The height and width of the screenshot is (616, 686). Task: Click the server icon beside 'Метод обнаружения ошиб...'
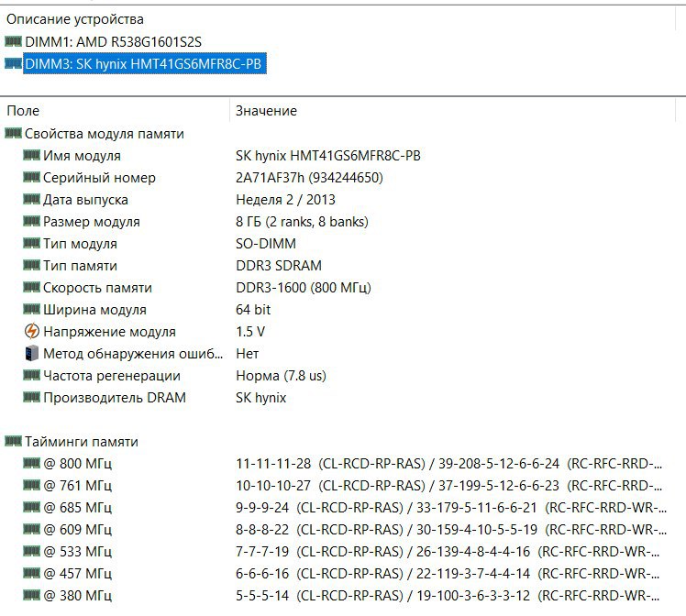[31, 353]
